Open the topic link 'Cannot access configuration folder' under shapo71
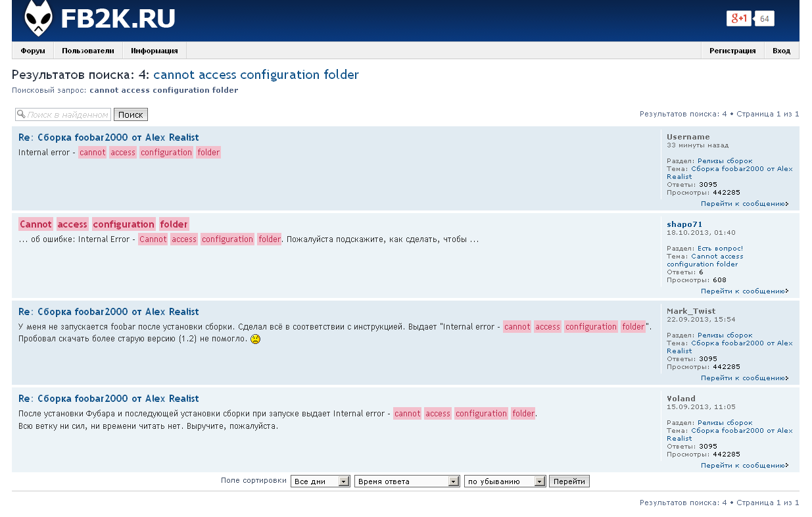 [x=705, y=260]
